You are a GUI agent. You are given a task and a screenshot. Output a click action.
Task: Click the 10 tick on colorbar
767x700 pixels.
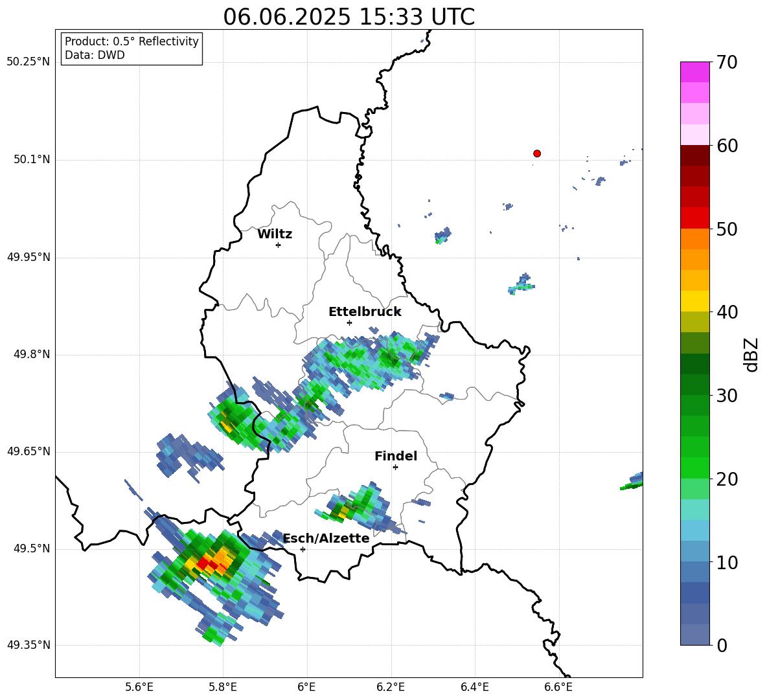click(x=727, y=562)
